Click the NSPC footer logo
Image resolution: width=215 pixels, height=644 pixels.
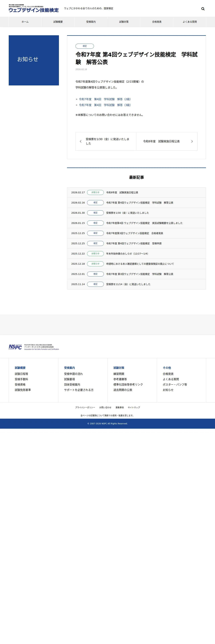34,347
